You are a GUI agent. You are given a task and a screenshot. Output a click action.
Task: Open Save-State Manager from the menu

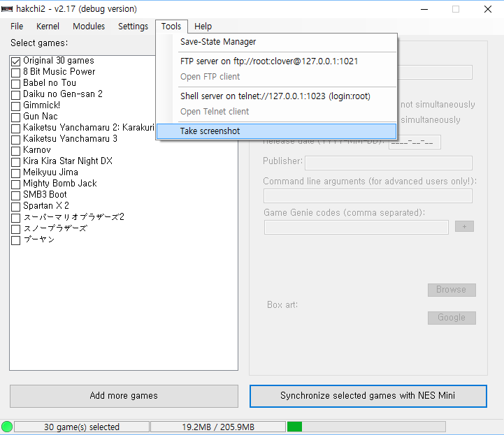click(218, 42)
